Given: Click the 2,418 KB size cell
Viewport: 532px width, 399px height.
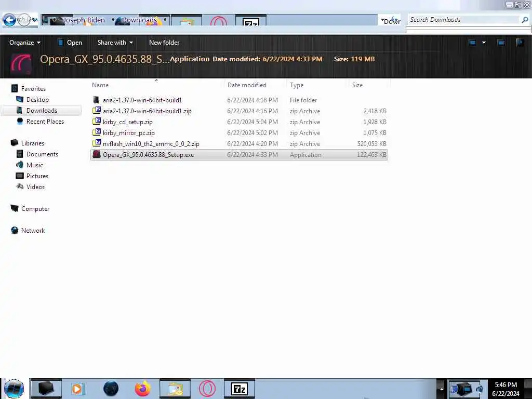Looking at the screenshot, I should pos(375,111).
